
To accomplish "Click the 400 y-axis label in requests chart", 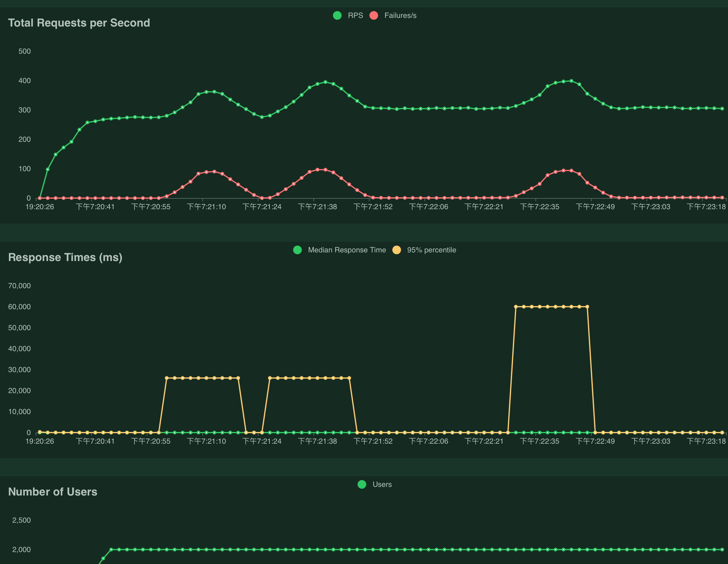I will coord(24,81).
